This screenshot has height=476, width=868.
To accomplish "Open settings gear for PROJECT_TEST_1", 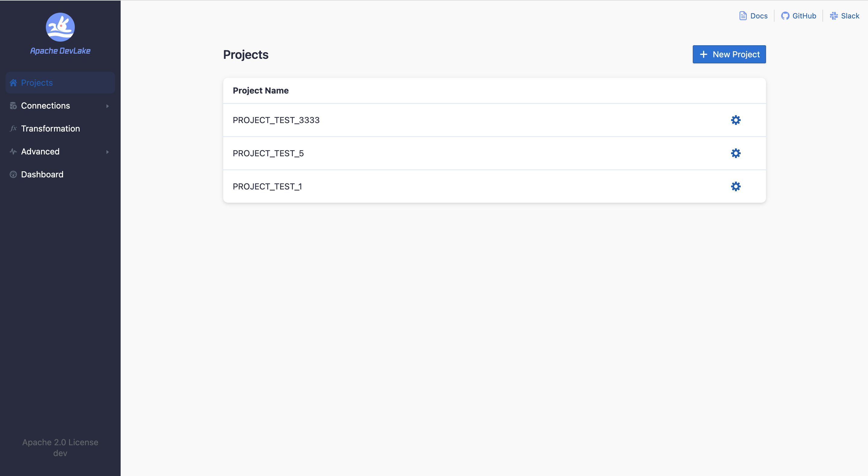I will 736,186.
